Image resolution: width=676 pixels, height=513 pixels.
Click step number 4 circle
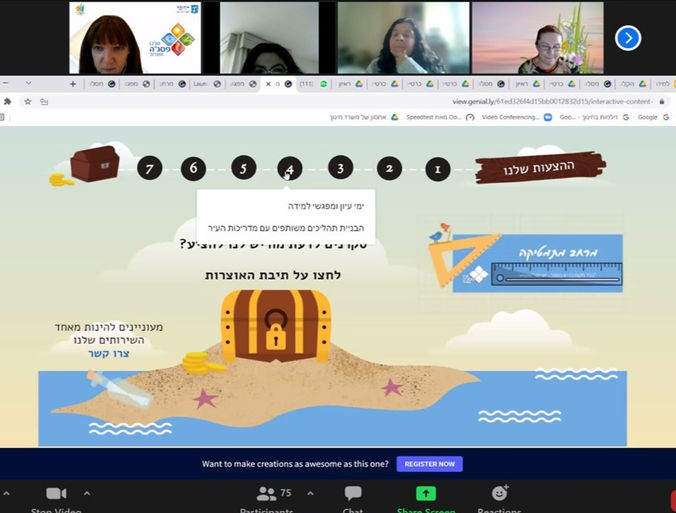coord(290,169)
